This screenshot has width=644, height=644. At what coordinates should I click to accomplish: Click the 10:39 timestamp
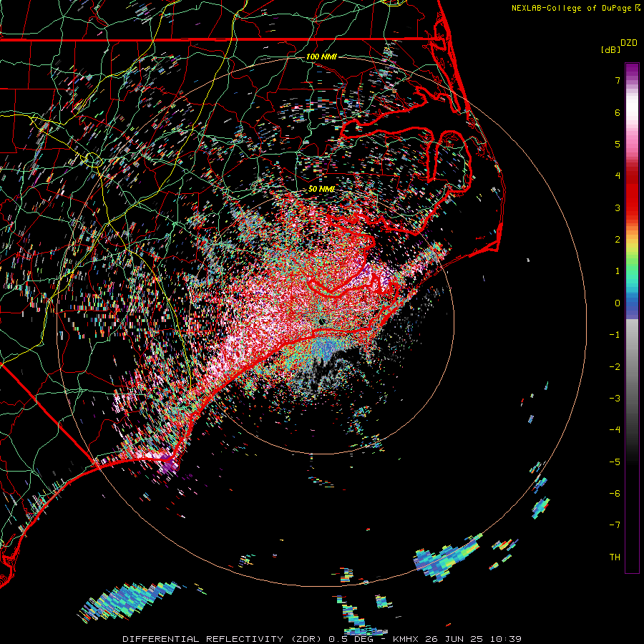(506, 639)
